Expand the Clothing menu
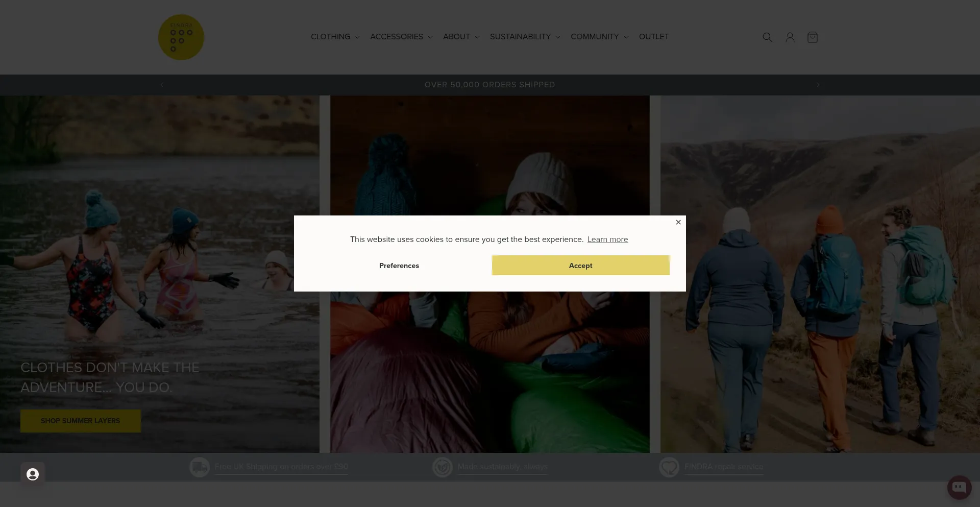The image size is (980, 507). point(335,37)
